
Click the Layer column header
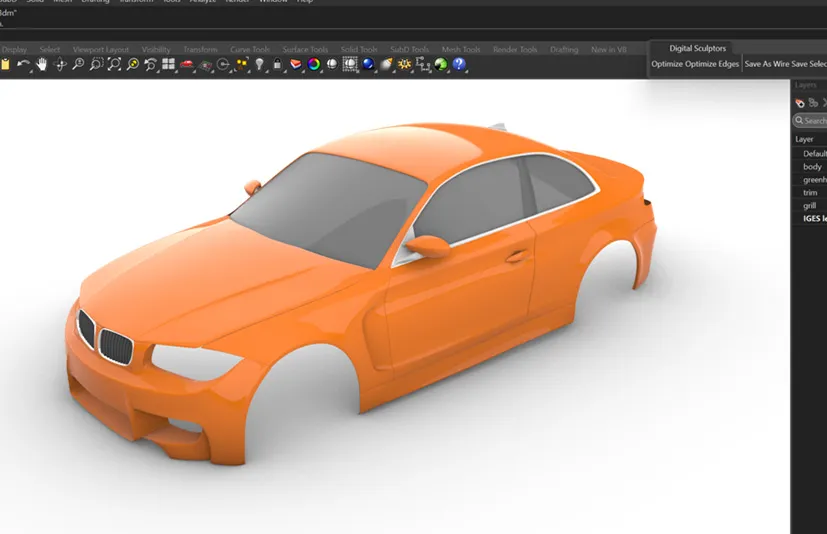[804, 139]
